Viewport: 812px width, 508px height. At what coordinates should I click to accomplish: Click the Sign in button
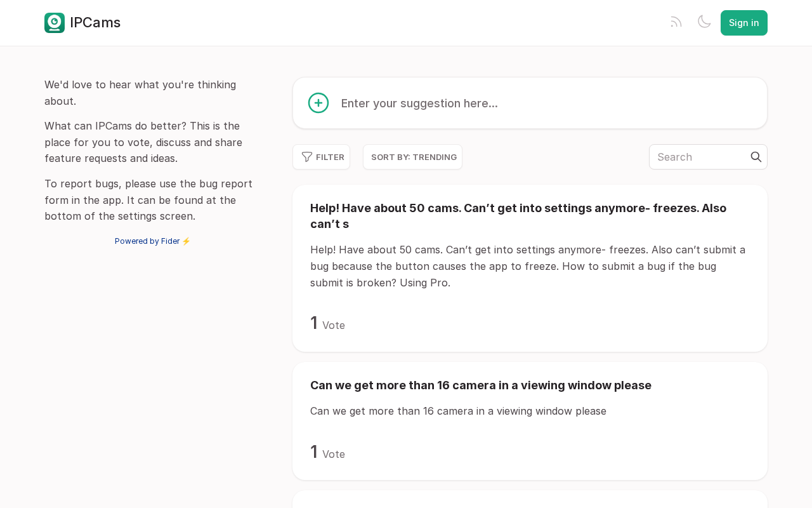click(744, 23)
